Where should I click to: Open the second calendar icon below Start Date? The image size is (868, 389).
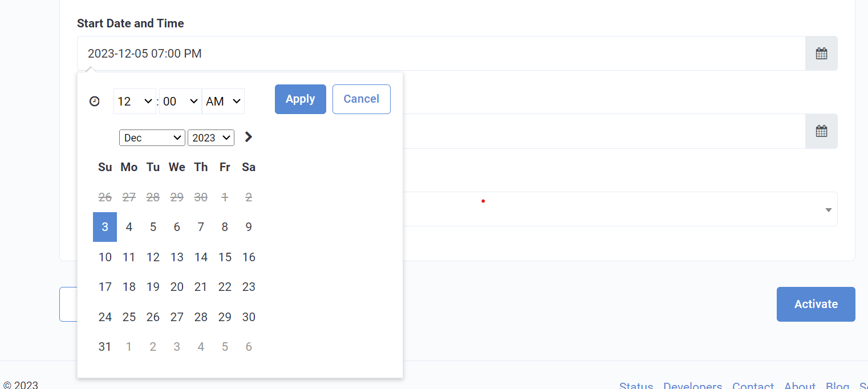tap(821, 131)
